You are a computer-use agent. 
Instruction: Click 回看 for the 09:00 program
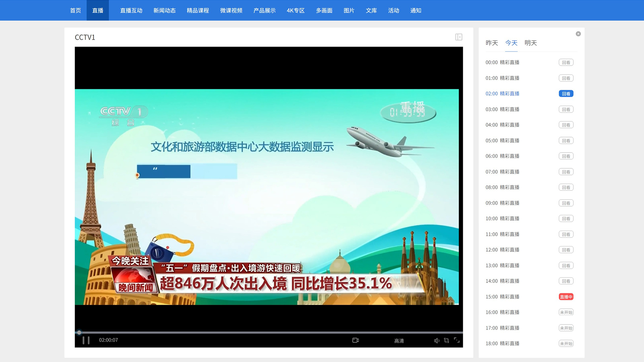(566, 203)
